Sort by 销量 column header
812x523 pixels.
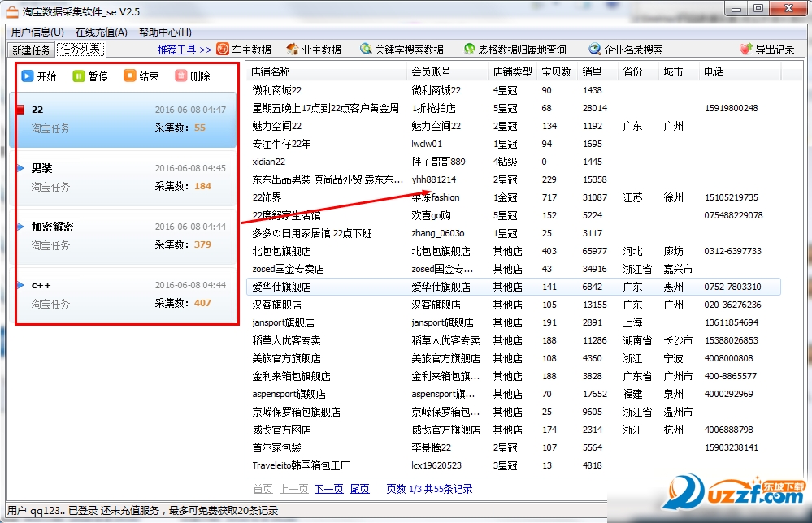(x=597, y=71)
